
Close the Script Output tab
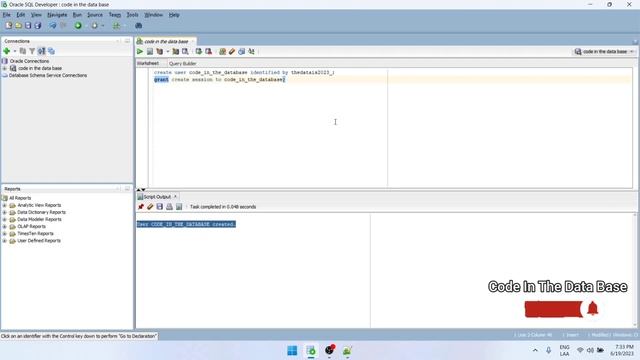(x=176, y=197)
